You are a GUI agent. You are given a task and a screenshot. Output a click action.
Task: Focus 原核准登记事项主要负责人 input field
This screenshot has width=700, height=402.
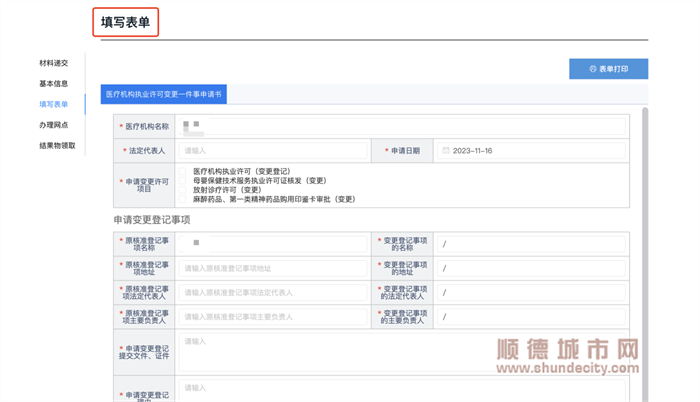[272, 317]
